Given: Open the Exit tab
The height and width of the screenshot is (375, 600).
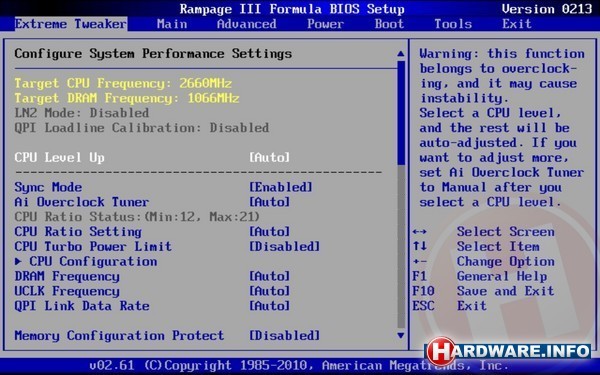Looking at the screenshot, I should 517,24.
